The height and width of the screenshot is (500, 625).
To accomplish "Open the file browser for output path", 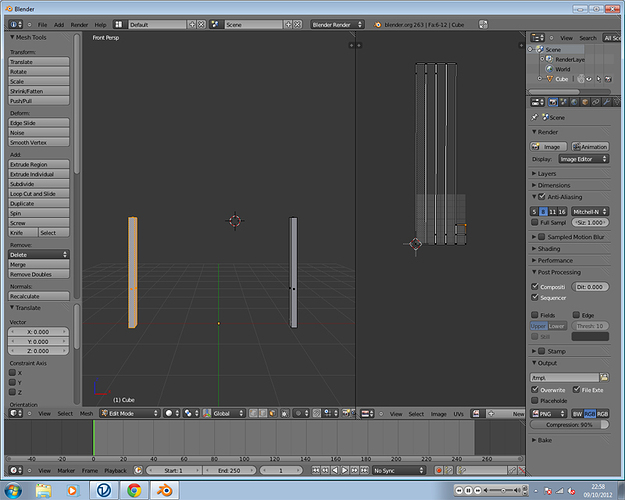I will coord(604,377).
